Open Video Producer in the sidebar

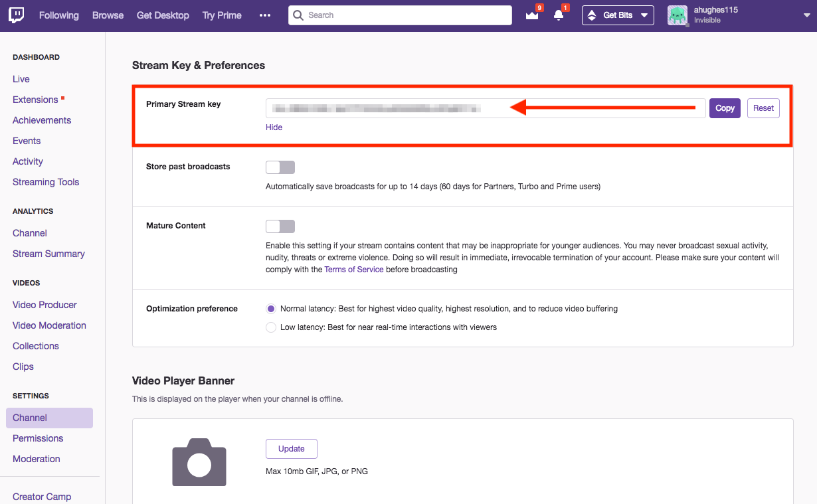point(45,305)
